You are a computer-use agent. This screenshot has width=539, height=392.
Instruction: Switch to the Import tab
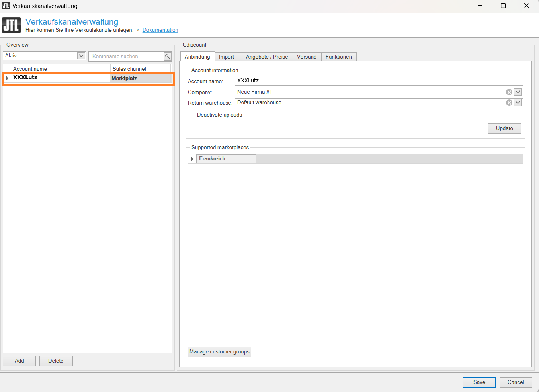[227, 57]
